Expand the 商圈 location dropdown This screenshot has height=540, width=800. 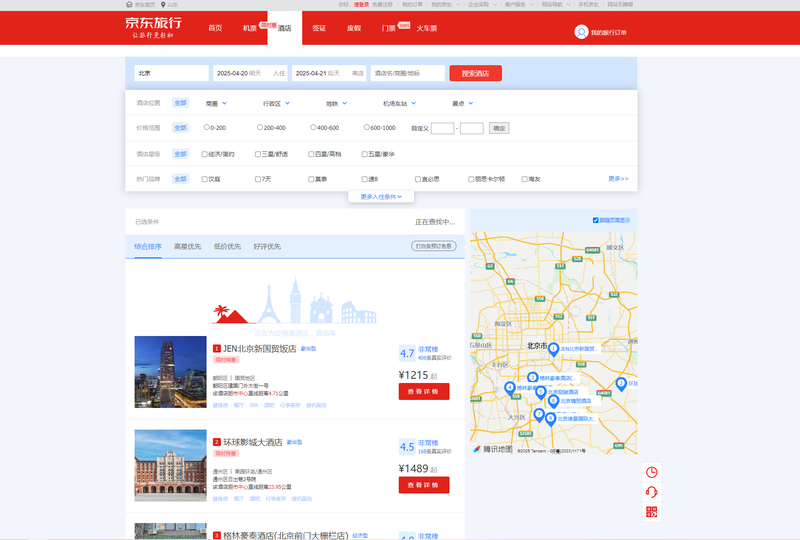(x=216, y=103)
